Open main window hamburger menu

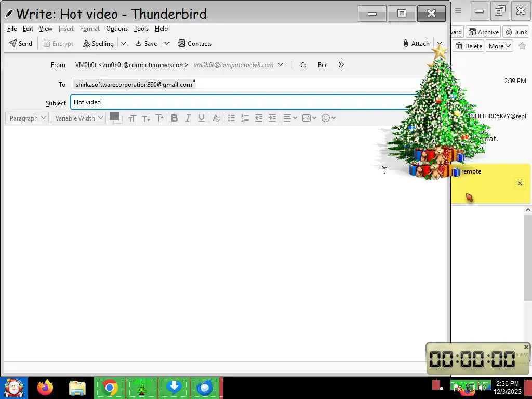(x=458, y=10)
